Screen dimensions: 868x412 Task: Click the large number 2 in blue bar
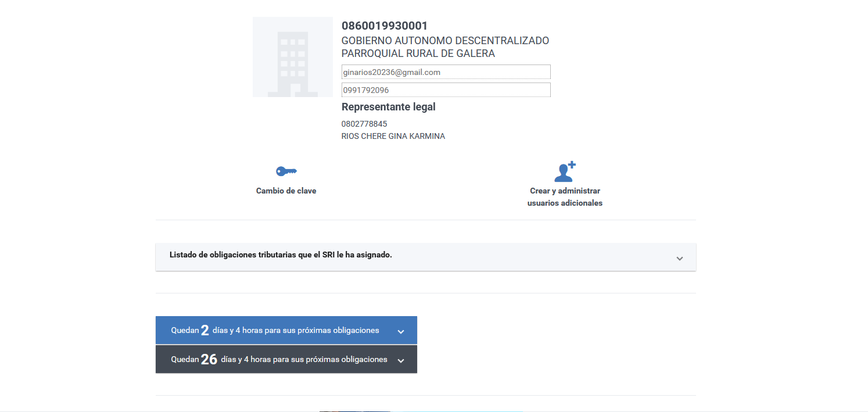coord(205,331)
